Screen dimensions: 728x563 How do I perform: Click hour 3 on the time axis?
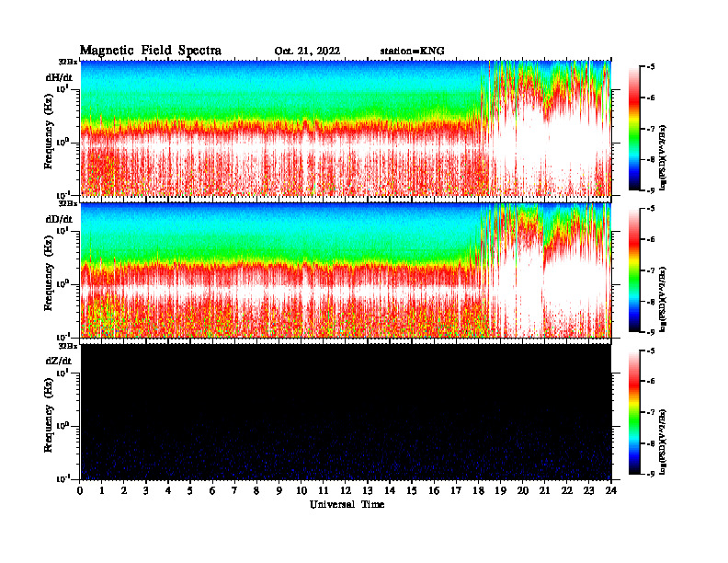(x=146, y=490)
